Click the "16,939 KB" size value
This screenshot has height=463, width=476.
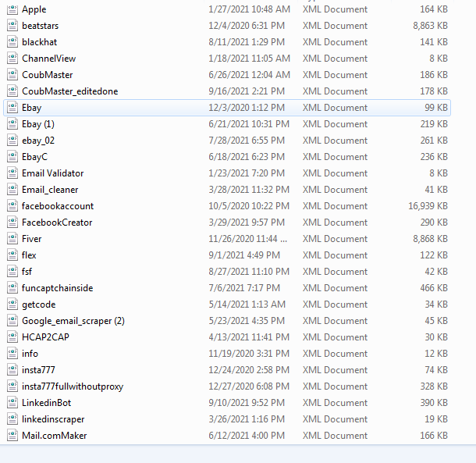pyautogui.click(x=428, y=206)
